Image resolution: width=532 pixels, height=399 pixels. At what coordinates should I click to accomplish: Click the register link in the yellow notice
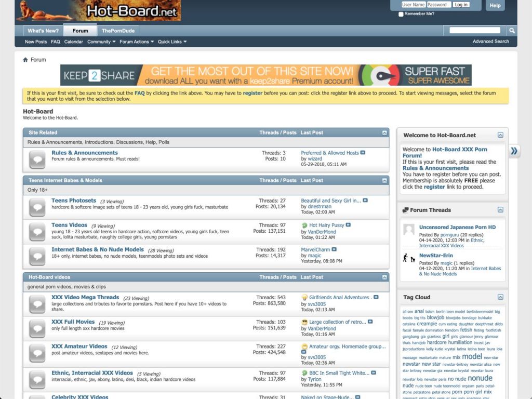(252, 93)
